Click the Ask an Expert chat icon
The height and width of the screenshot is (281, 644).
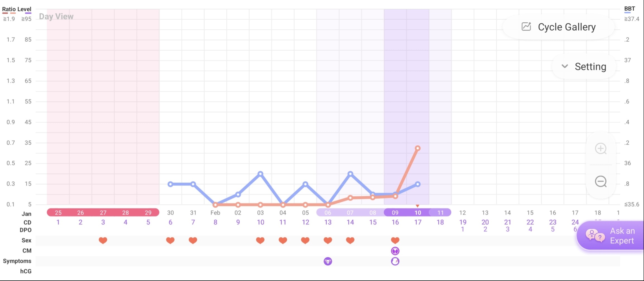click(x=595, y=236)
